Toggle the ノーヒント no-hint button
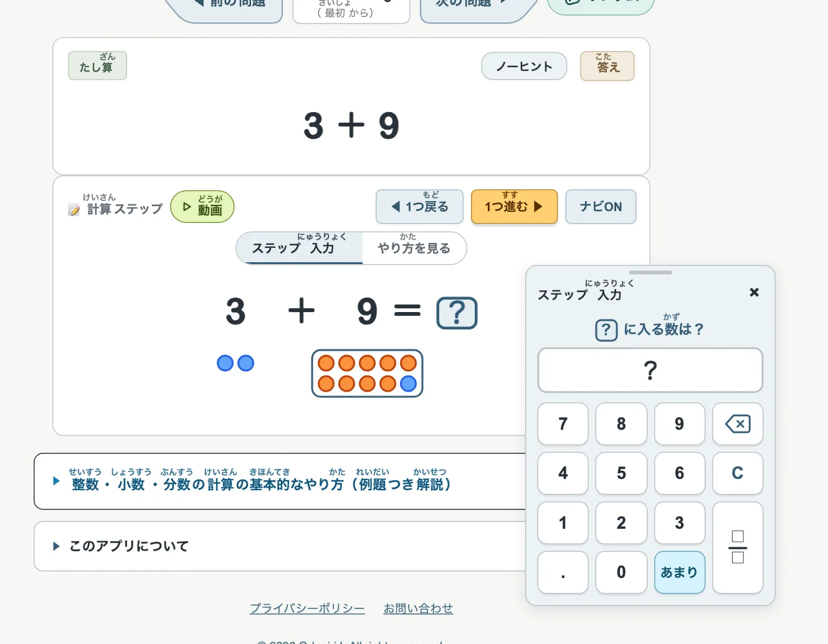The height and width of the screenshot is (644, 828). pos(524,66)
